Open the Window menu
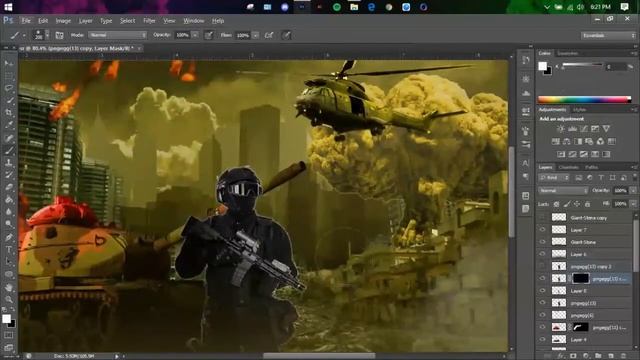The width and height of the screenshot is (640, 360). (x=193, y=20)
